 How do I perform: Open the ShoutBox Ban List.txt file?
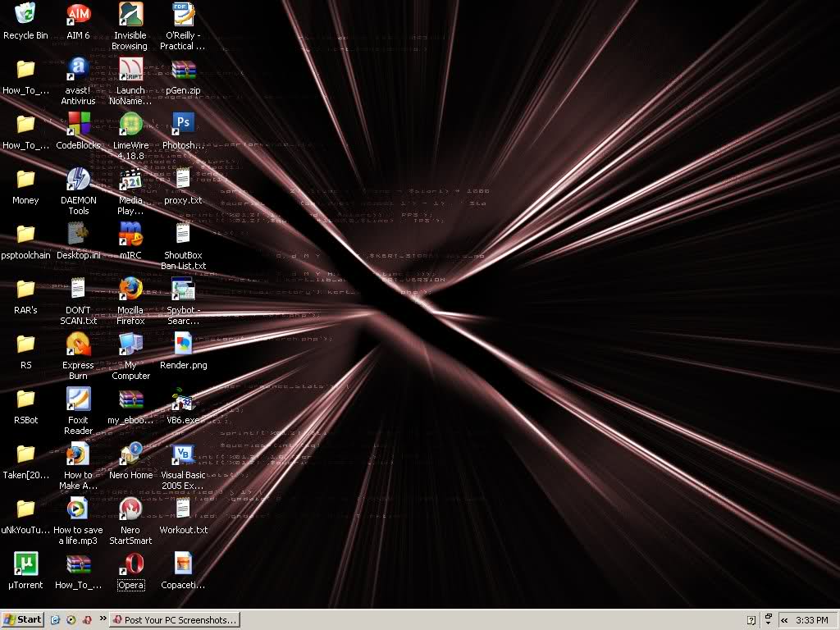[x=183, y=233]
